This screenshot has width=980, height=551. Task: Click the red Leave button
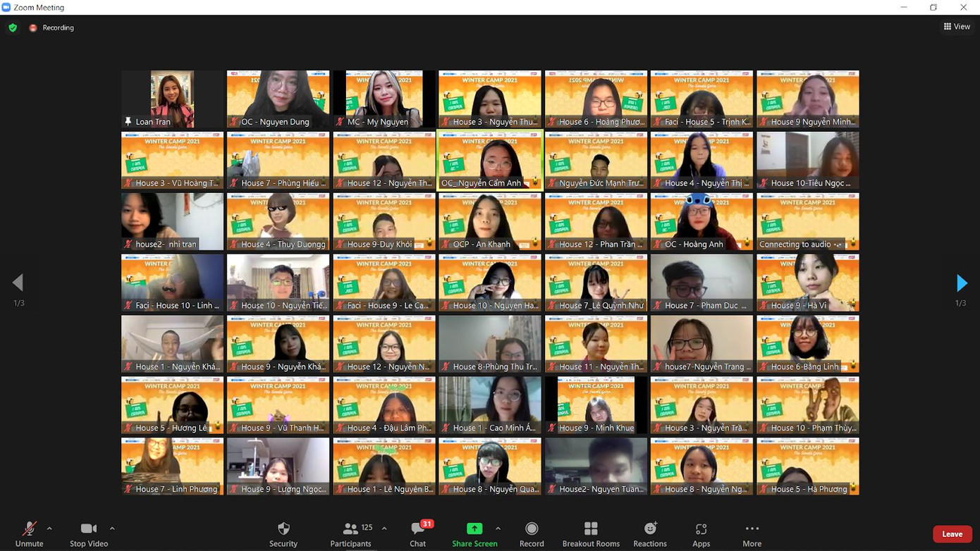(952, 534)
